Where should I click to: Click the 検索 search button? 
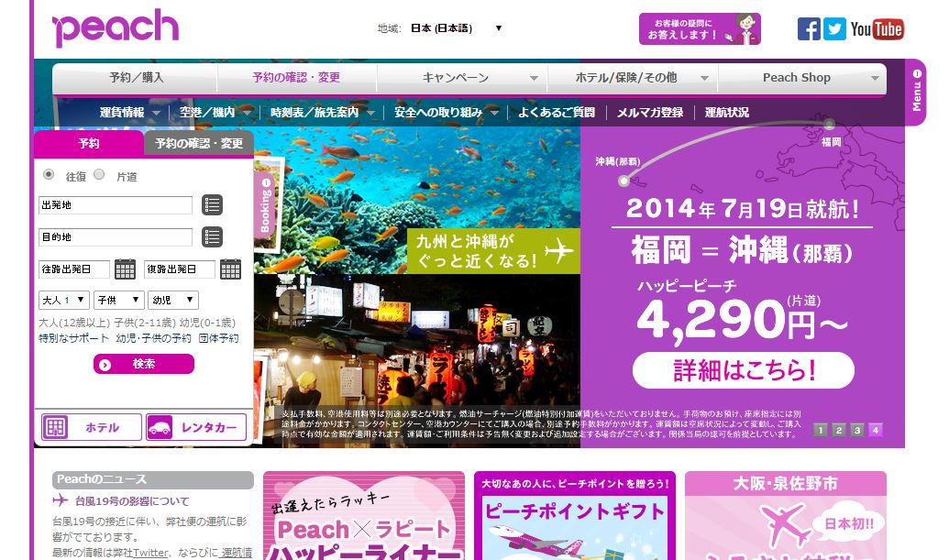(143, 364)
